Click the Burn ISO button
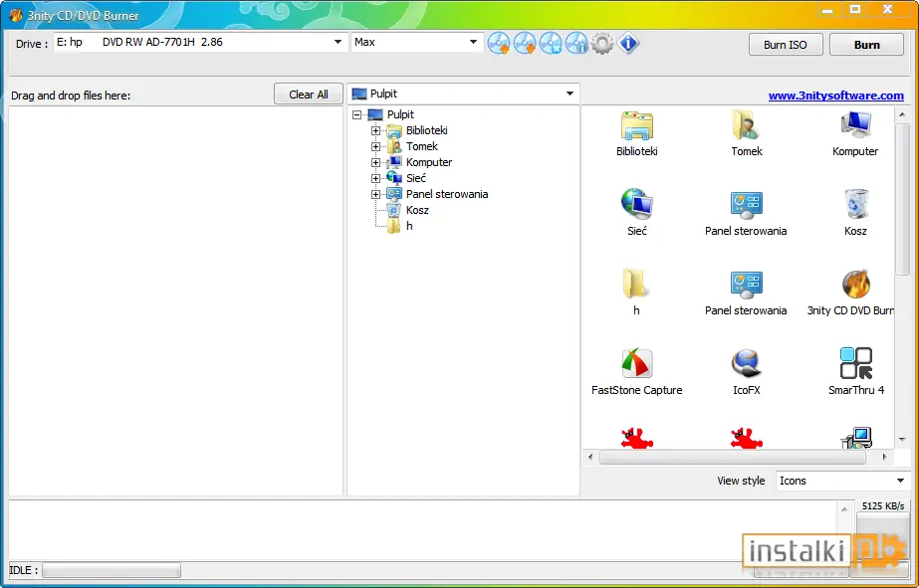The image size is (919, 588). tap(786, 45)
